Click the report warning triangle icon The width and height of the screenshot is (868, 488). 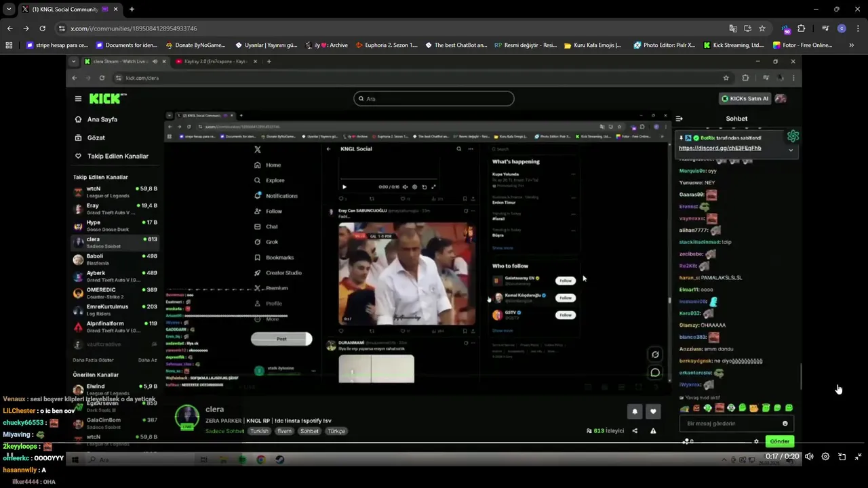pos(653,430)
